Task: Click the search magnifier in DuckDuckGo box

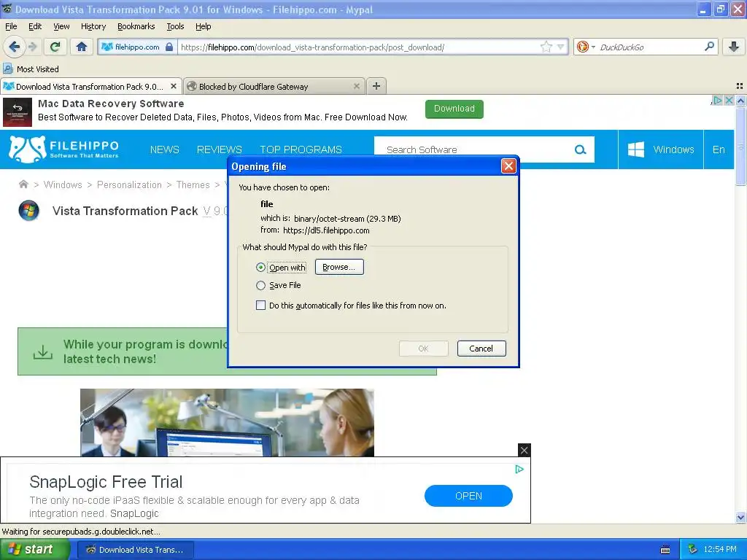Action: 709,47
